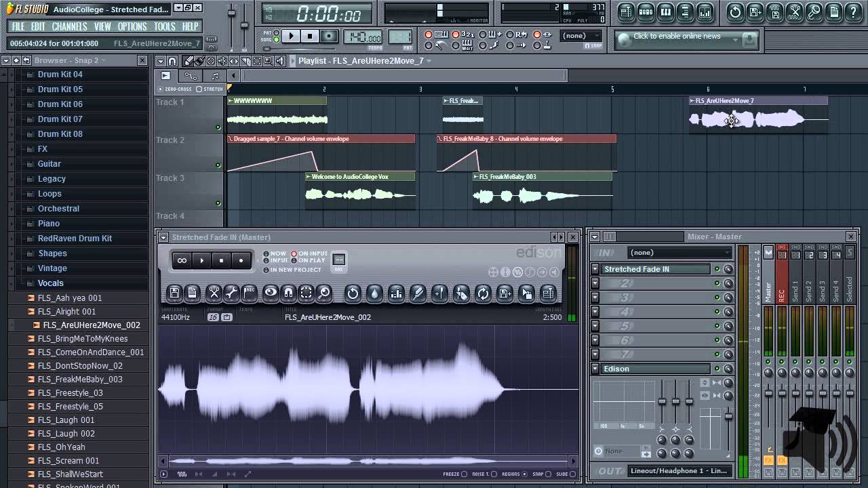Open the Snap (none) dropdown in the toolbar
The image size is (868, 488).
pos(582,36)
